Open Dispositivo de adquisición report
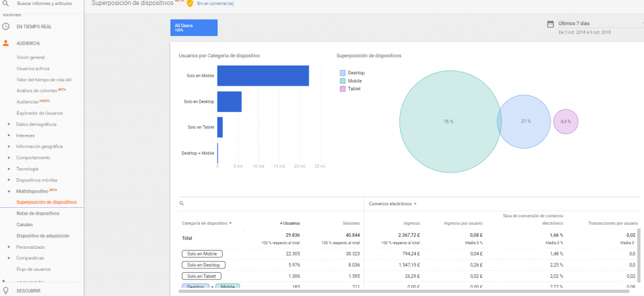The width and height of the screenshot is (644, 296). (43, 236)
